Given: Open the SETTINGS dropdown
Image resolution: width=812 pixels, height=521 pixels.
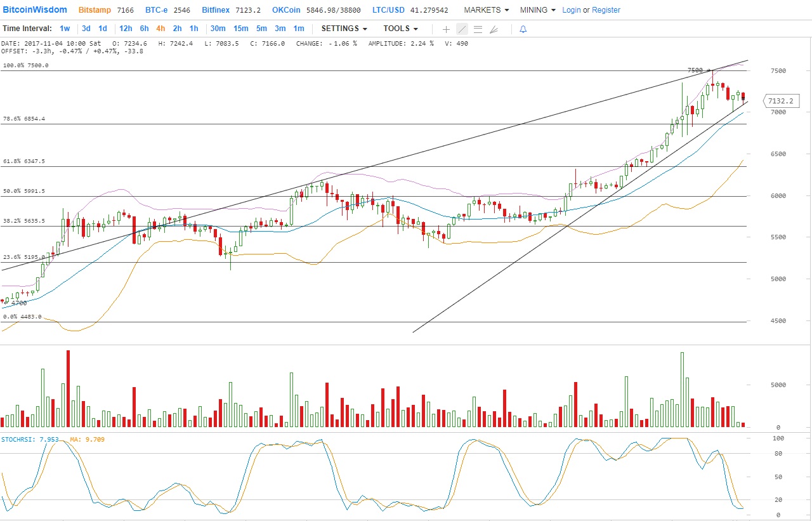Looking at the screenshot, I should pos(344,29).
